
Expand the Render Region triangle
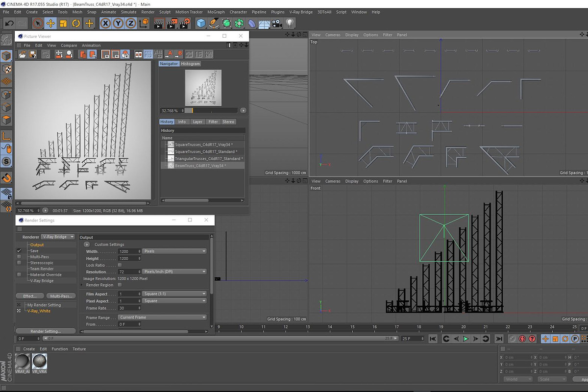(x=82, y=285)
